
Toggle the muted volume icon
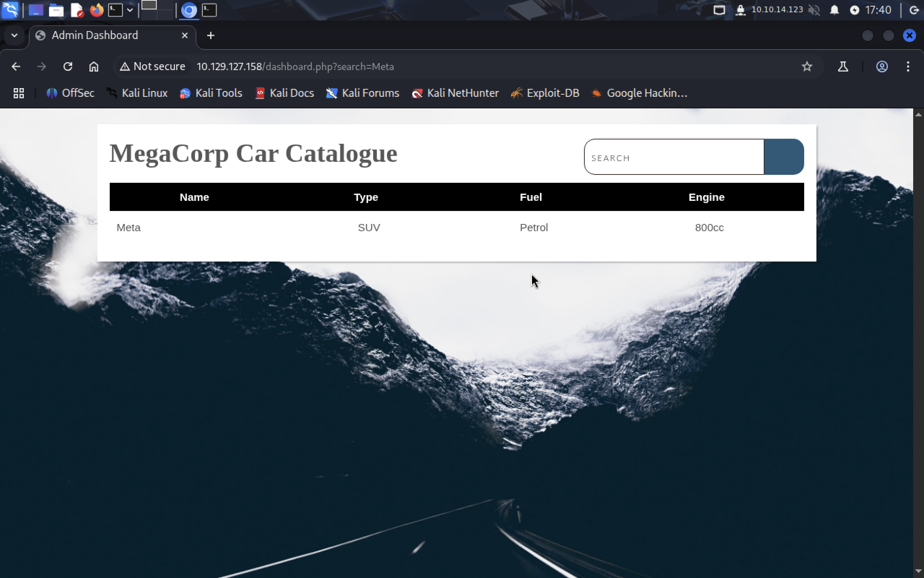[x=814, y=10]
